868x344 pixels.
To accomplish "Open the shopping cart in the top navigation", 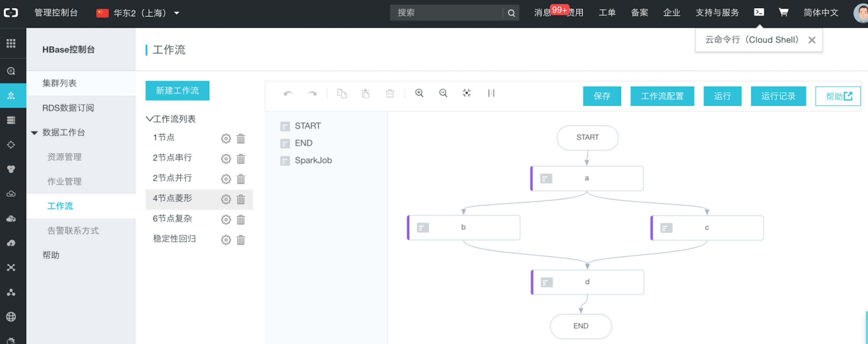I will pos(783,12).
